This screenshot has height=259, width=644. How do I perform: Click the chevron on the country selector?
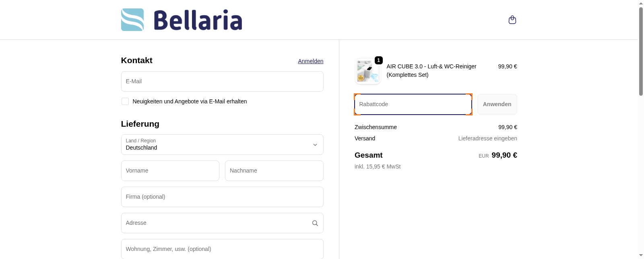315,144
